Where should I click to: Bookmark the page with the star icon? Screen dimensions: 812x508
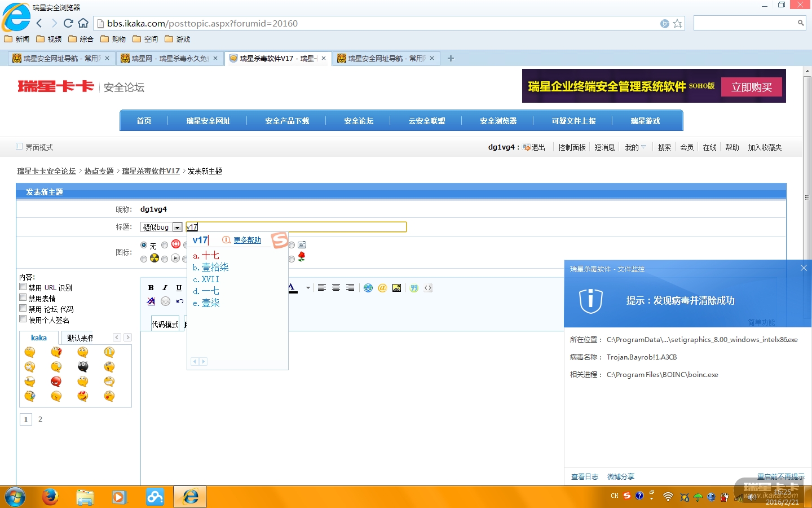click(x=678, y=24)
